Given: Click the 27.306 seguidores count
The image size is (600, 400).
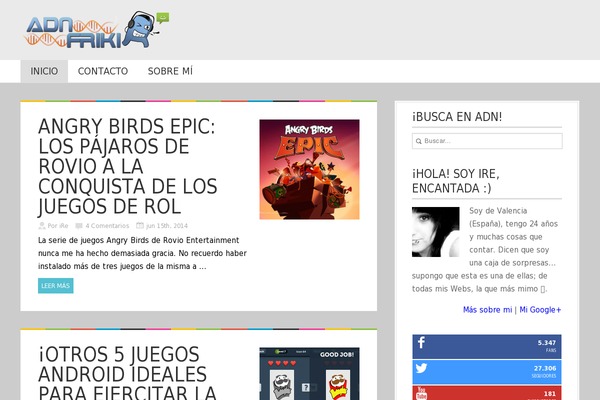Looking at the screenshot, I should coord(545,368).
